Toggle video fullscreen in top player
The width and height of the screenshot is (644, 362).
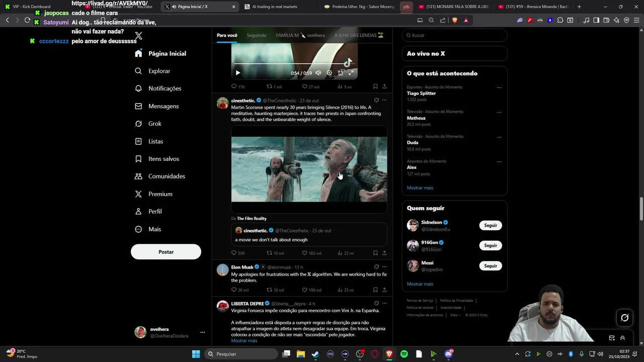click(351, 73)
